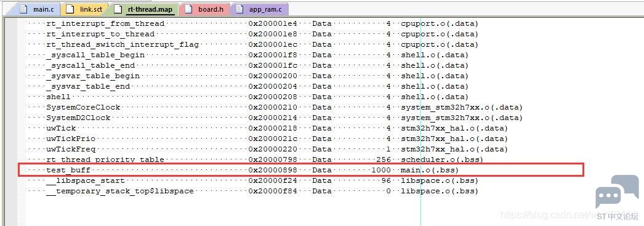Click address 0x200001e4
Viewport: 644px width, 226px height.
tap(273, 23)
